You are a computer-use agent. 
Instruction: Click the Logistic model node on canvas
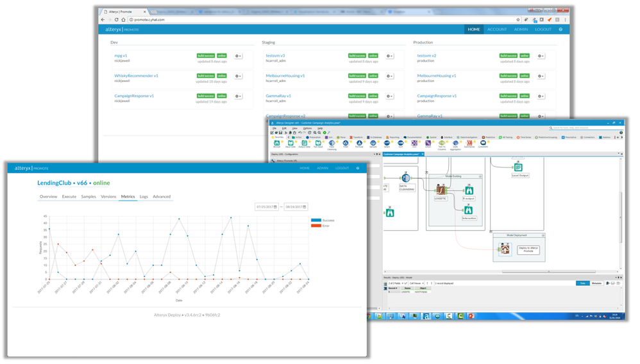click(441, 190)
